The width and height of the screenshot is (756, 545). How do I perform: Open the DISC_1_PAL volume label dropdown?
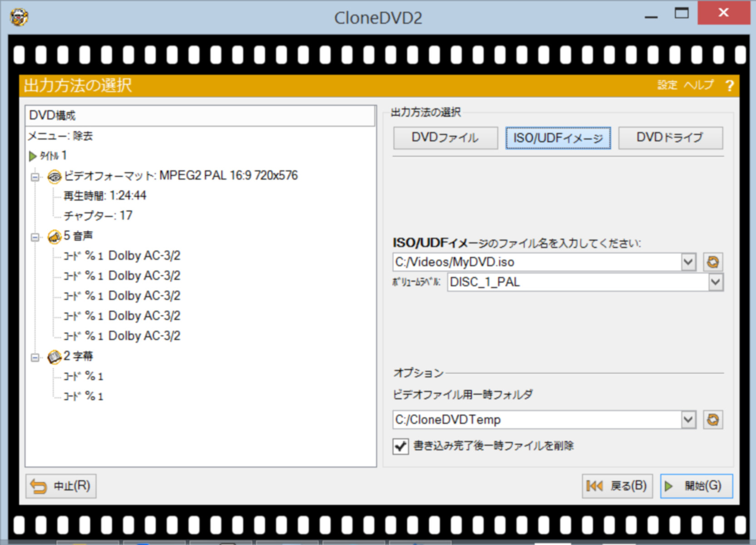click(x=715, y=282)
